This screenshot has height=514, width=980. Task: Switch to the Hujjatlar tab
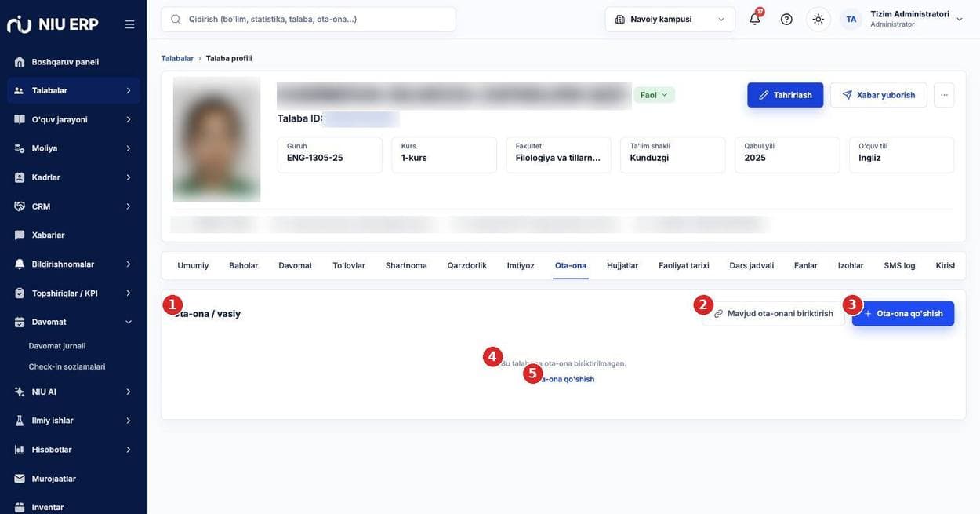click(622, 265)
